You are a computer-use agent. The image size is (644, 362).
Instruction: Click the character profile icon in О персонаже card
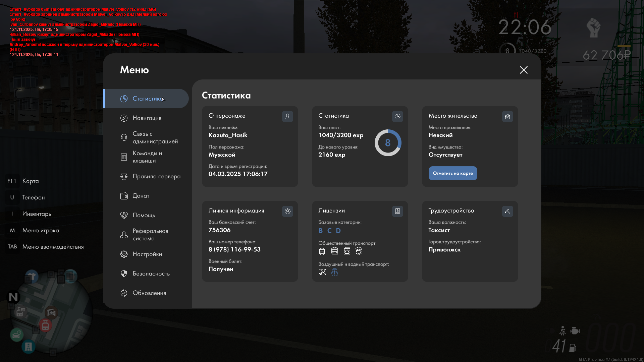tap(287, 116)
